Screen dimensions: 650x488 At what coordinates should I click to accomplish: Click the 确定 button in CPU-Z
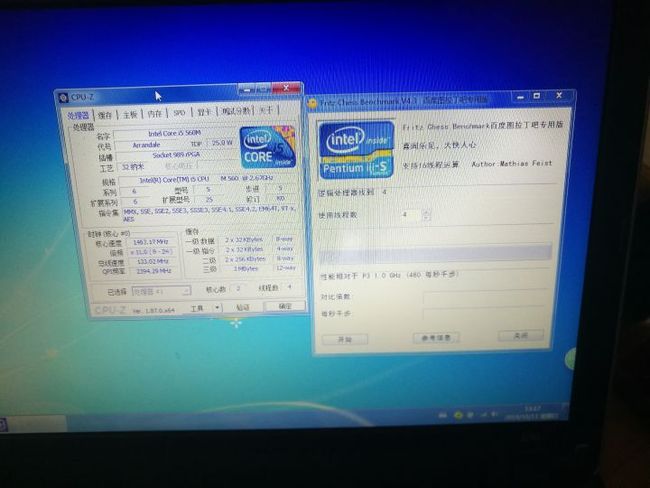tap(285, 306)
